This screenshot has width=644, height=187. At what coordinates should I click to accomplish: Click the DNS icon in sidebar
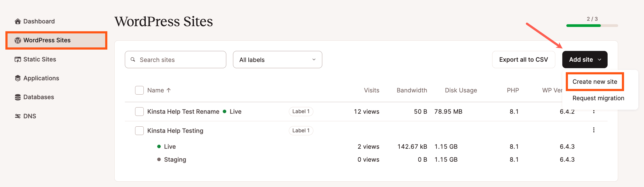(18, 116)
